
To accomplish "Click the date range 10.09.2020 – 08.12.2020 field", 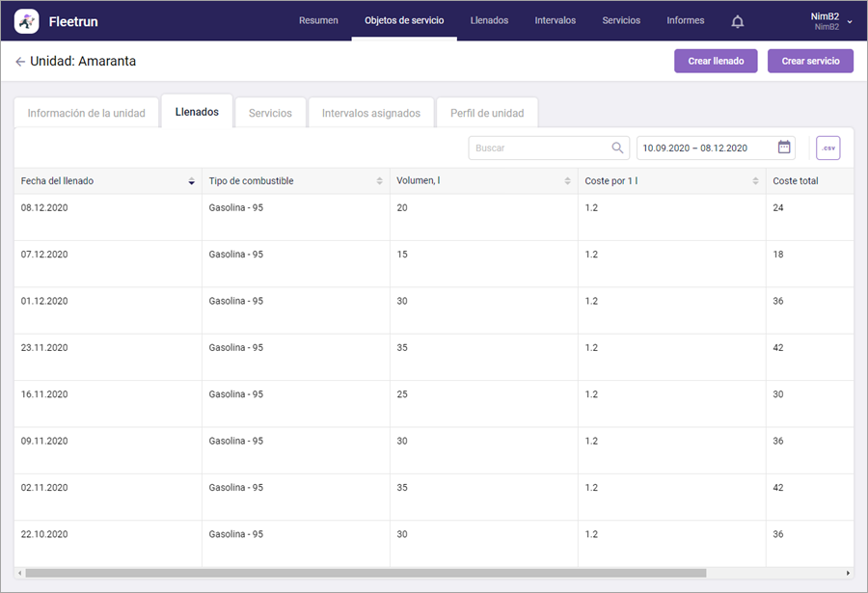I will [716, 148].
